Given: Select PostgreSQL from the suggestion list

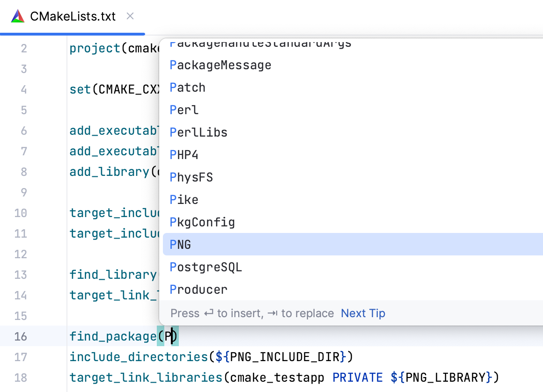Looking at the screenshot, I should point(206,267).
